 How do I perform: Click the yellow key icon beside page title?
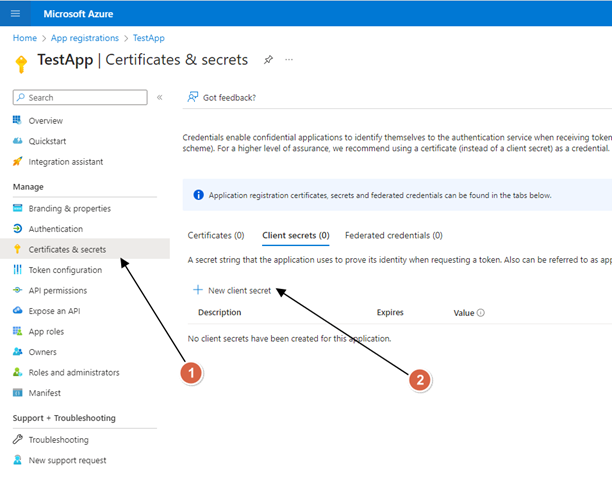21,64
